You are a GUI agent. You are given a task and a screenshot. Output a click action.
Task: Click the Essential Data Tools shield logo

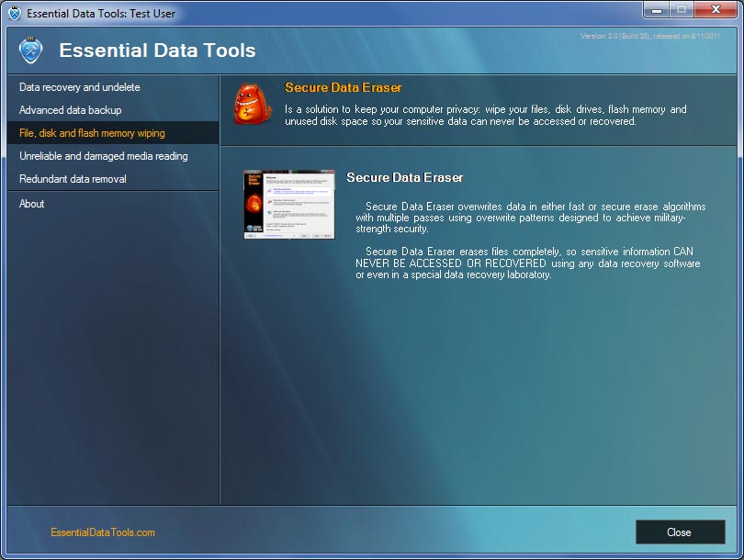coord(31,50)
